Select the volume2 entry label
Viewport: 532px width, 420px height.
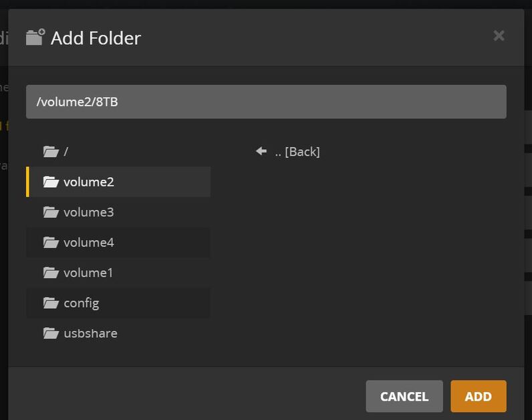pos(88,182)
